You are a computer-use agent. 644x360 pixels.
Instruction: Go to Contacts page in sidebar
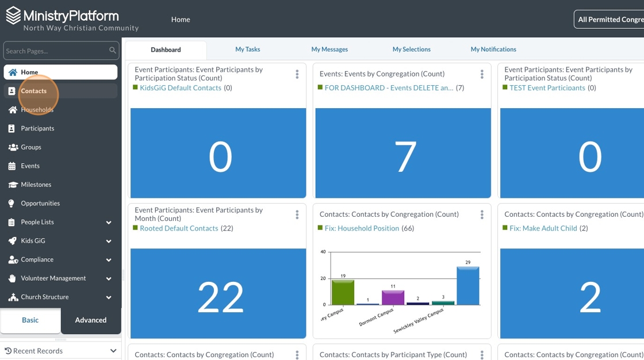coord(60,91)
